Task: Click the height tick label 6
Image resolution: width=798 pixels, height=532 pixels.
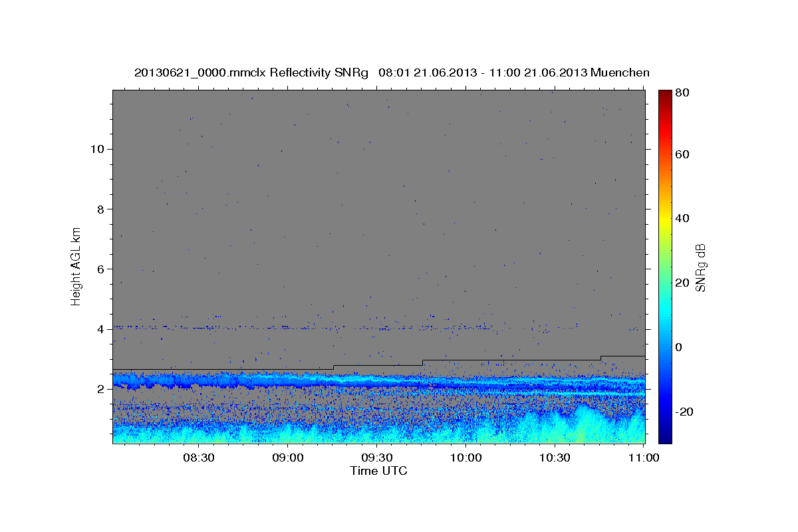Action: pyautogui.click(x=101, y=269)
